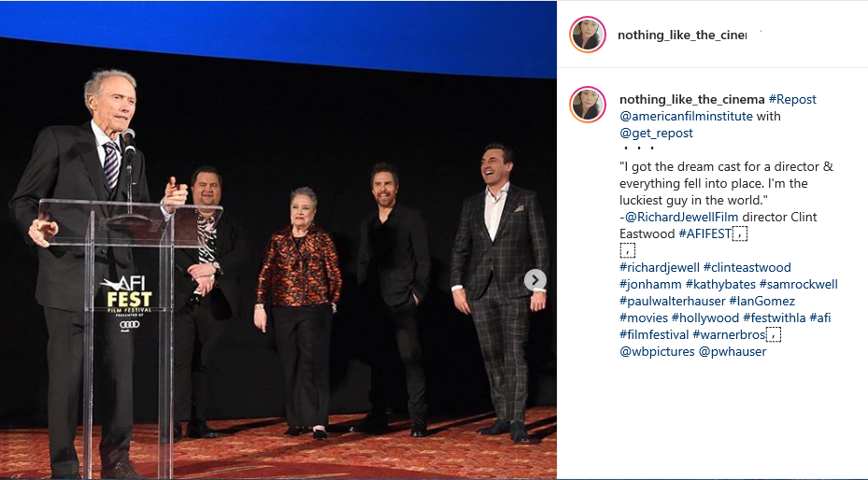Open the #AFIFEST hashtag
Image resolution: width=868 pixels, height=480 pixels.
tap(704, 233)
